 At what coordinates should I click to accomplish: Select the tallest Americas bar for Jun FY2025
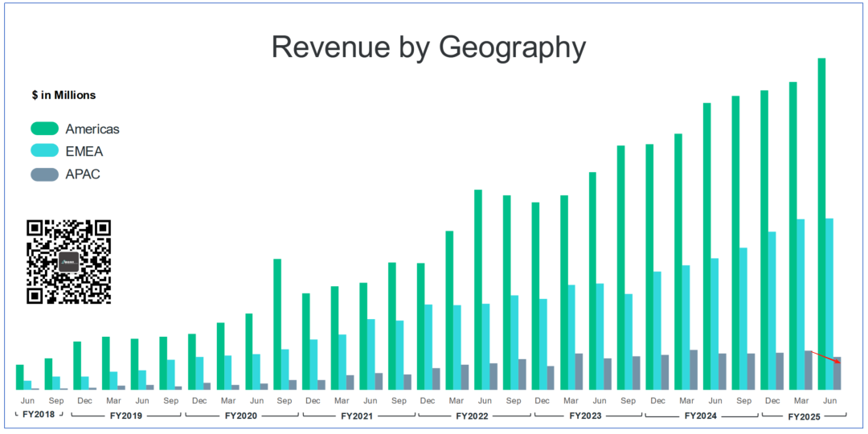click(x=821, y=223)
